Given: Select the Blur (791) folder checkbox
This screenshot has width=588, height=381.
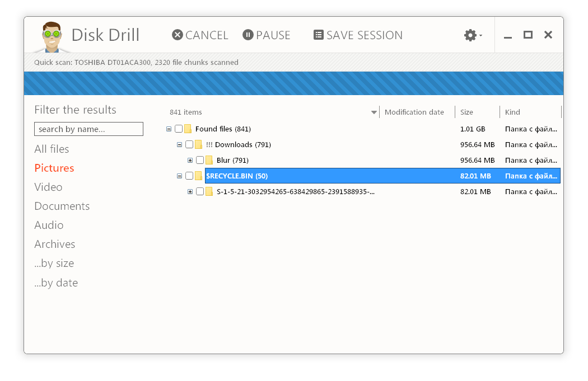Looking at the screenshot, I should 200,161.
